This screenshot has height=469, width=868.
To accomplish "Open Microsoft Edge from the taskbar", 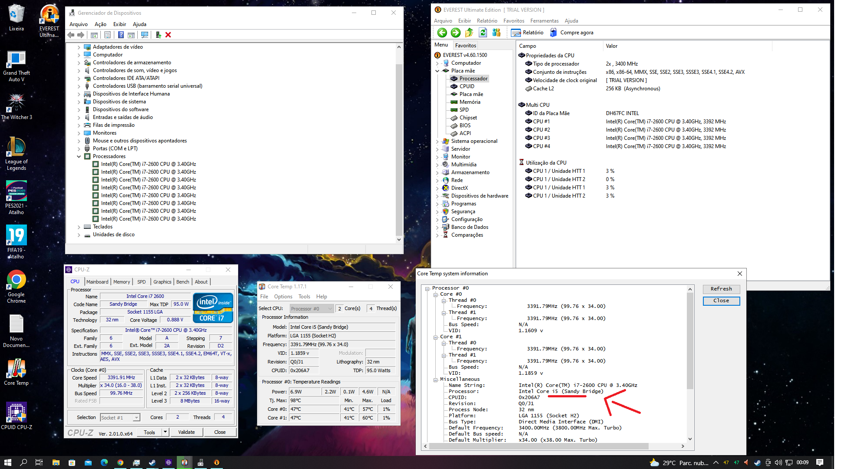I will click(104, 462).
